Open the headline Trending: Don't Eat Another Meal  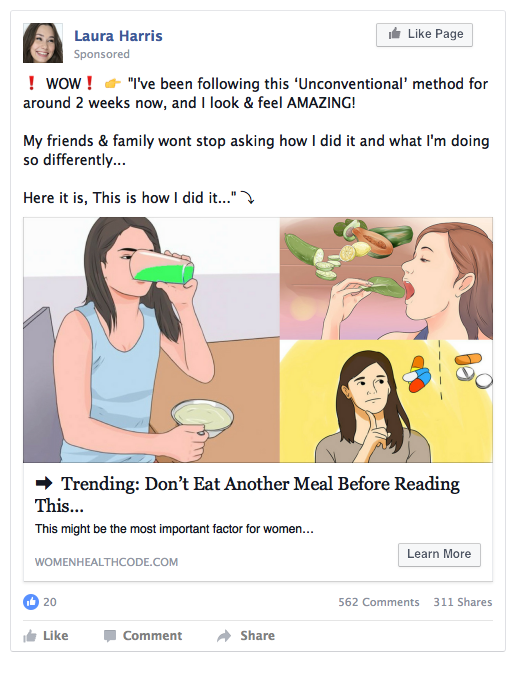click(x=247, y=495)
